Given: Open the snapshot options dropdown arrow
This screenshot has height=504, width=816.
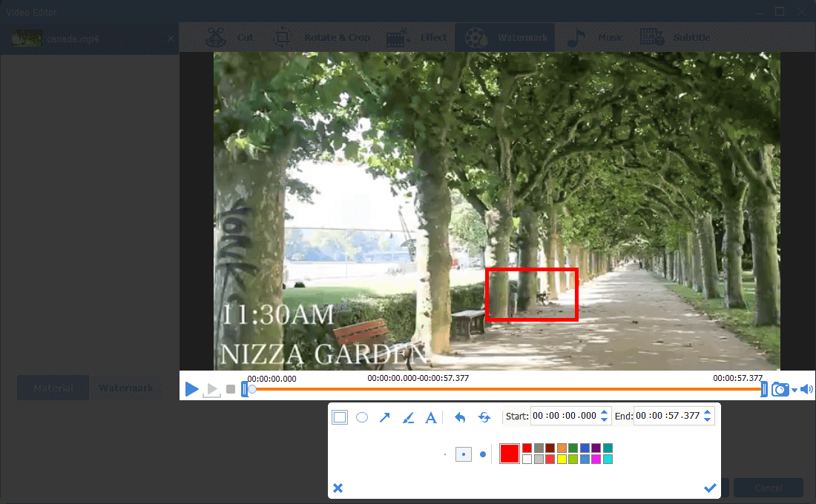Looking at the screenshot, I should pos(794,390).
